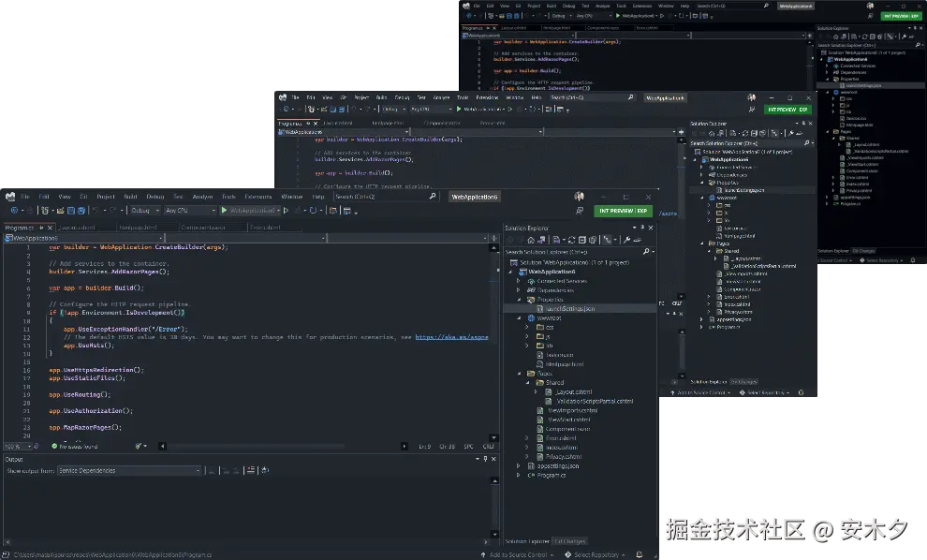Click the switch views icon in front Solution Explorer
This screenshot has height=560, width=927.
tap(541, 240)
